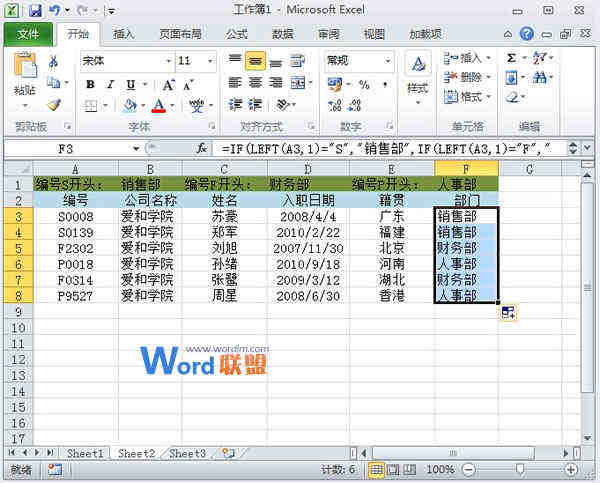Image resolution: width=600 pixels, height=483 pixels.
Task: Switch to the 数据 Data tab
Action: click(282, 34)
